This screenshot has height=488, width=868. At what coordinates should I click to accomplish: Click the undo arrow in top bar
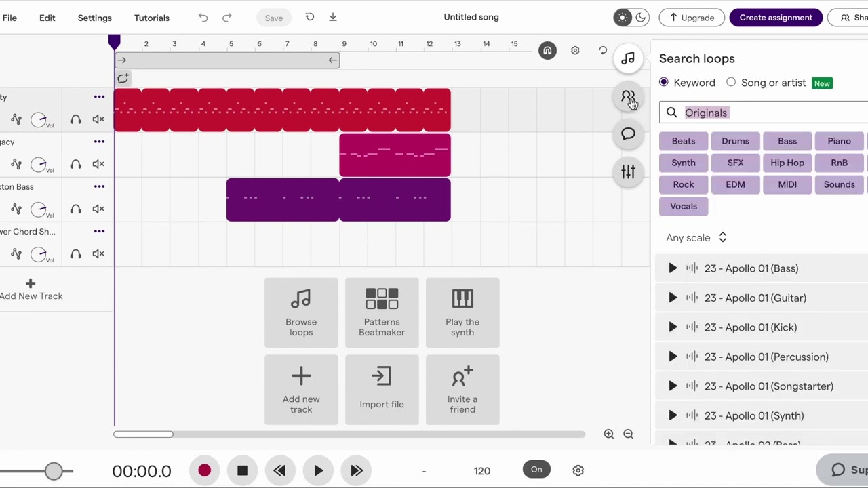(x=203, y=18)
